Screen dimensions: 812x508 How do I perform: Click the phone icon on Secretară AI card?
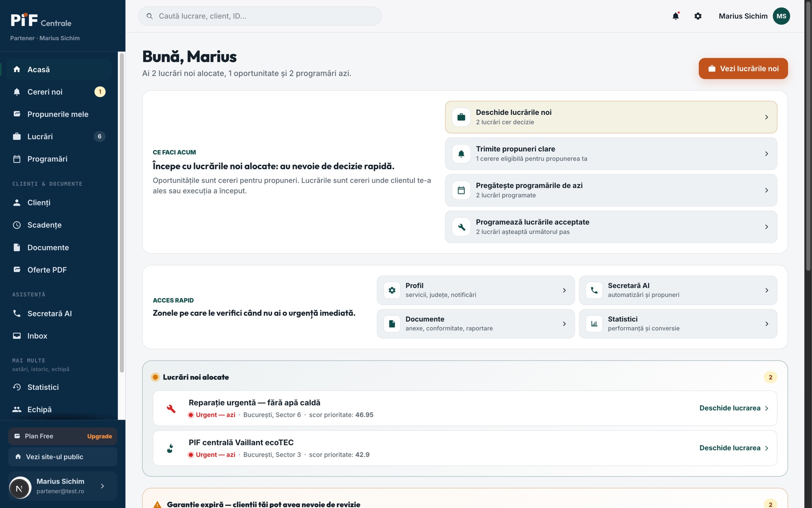[594, 290]
